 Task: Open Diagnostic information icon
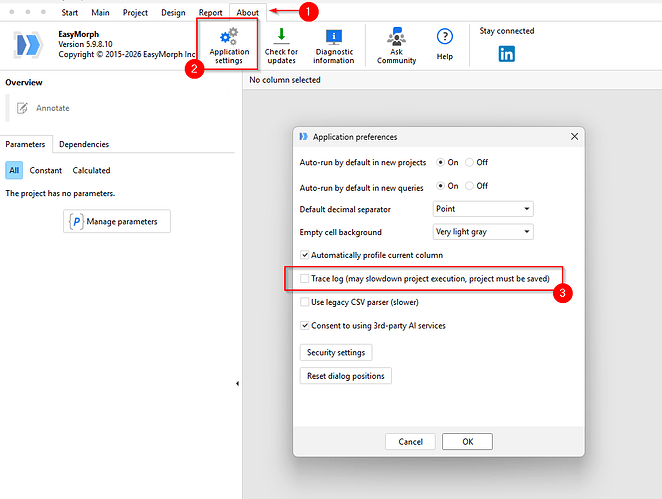(x=333, y=36)
